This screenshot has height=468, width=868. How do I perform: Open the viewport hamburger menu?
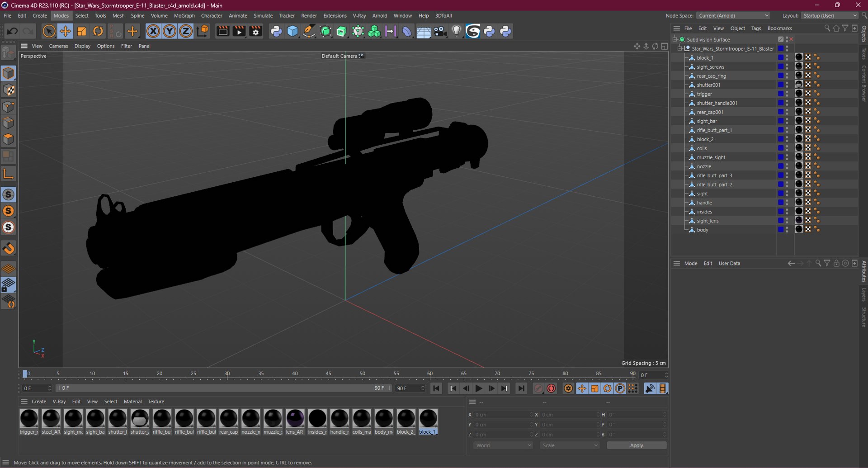24,46
